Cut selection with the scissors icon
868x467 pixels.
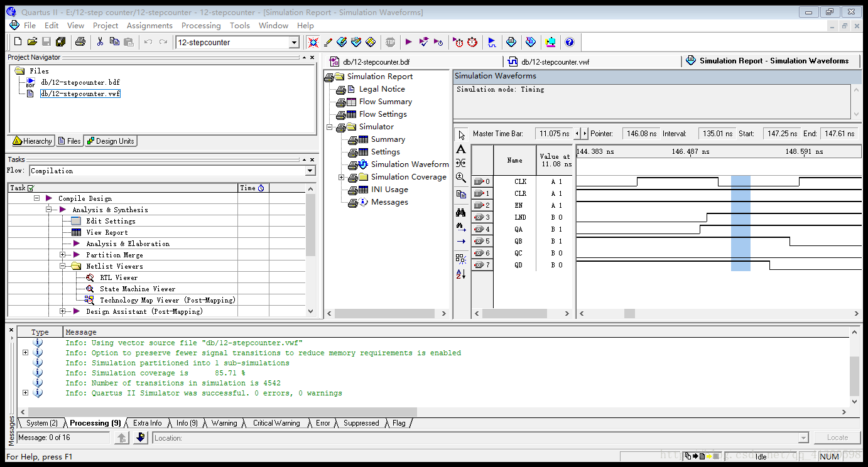[x=100, y=42]
